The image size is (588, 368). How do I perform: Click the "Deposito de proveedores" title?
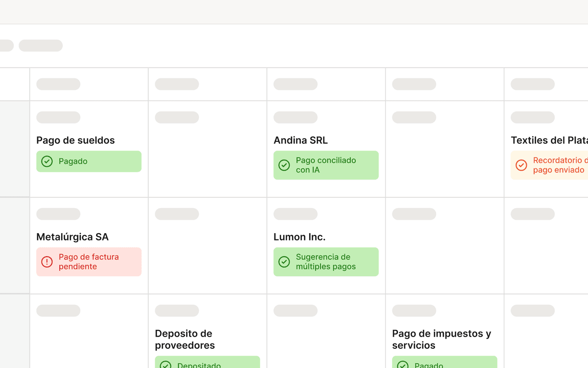[184, 339]
